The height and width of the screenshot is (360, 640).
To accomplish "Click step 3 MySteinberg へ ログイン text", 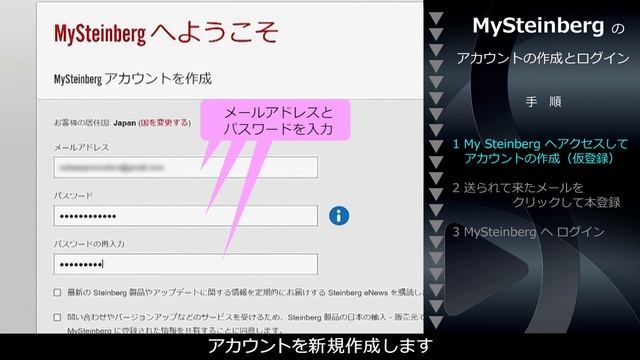I will point(528,232).
